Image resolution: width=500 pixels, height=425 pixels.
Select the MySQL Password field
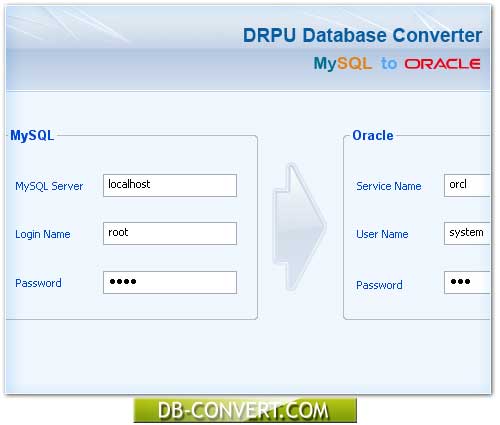coord(170,282)
